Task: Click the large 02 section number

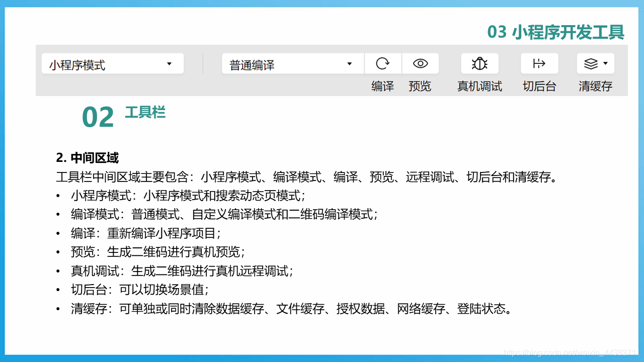Action: [x=98, y=118]
